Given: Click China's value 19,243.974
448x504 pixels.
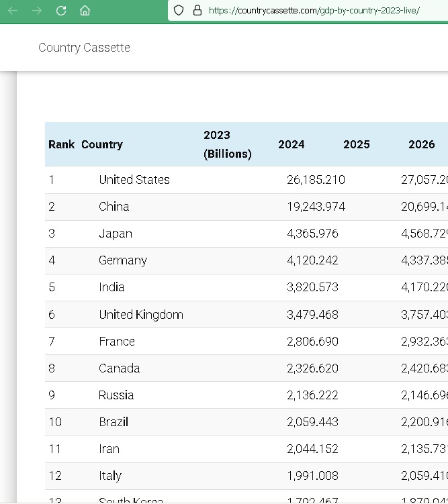Looking at the screenshot, I should 316,207.
